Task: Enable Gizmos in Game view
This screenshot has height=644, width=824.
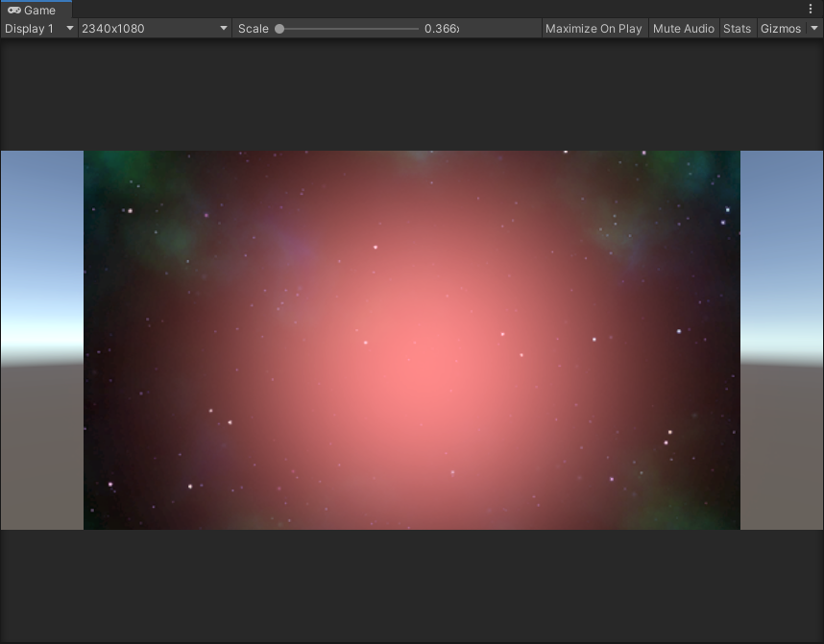Action: [780, 29]
